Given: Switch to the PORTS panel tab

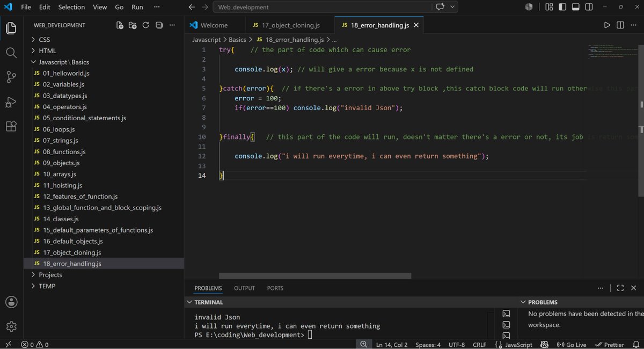Looking at the screenshot, I should (275, 288).
